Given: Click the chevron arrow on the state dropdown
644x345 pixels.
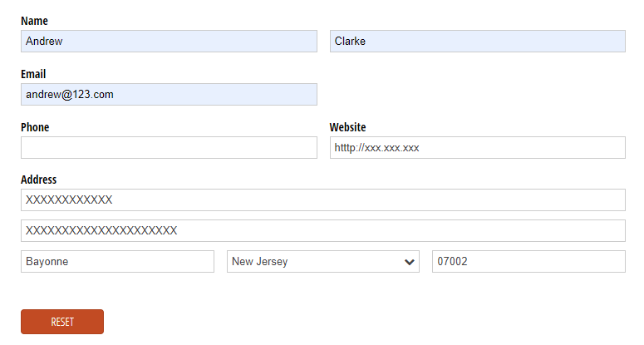Looking at the screenshot, I should (410, 262).
